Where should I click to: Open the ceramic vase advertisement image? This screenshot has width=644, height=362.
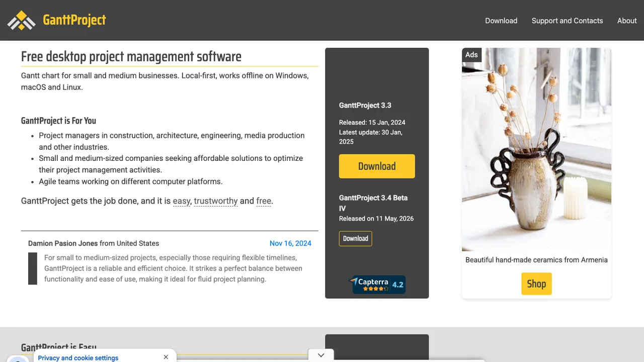pos(536,149)
